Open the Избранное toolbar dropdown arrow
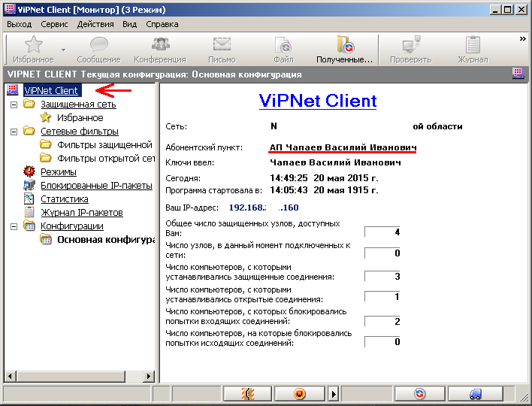 pyautogui.click(x=63, y=50)
